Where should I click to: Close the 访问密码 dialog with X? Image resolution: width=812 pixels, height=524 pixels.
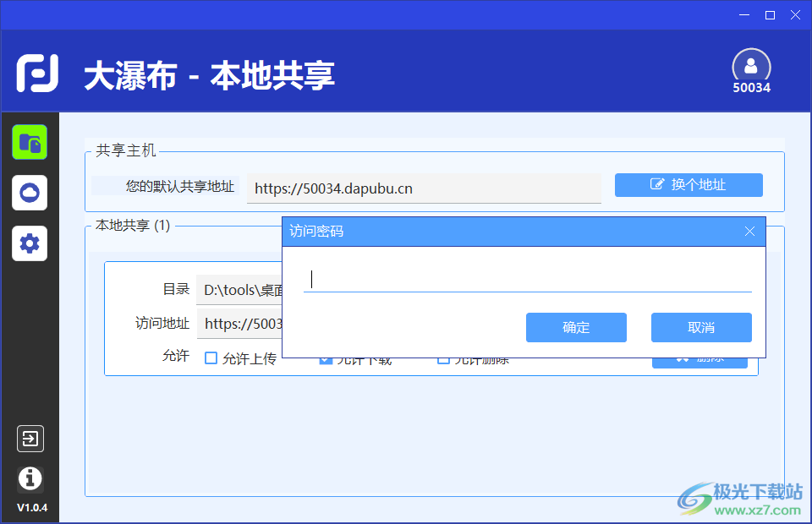(749, 231)
